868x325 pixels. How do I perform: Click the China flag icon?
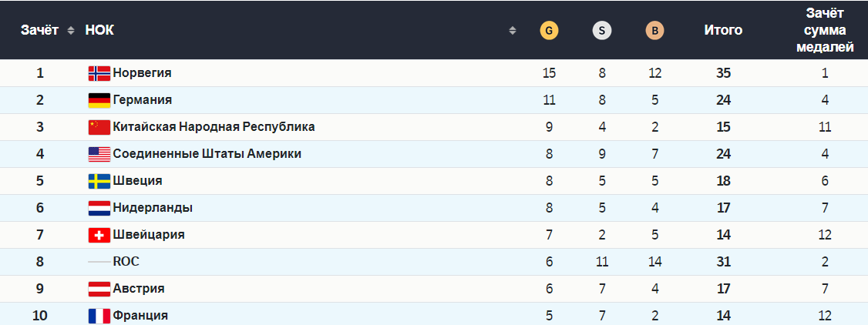coord(99,127)
